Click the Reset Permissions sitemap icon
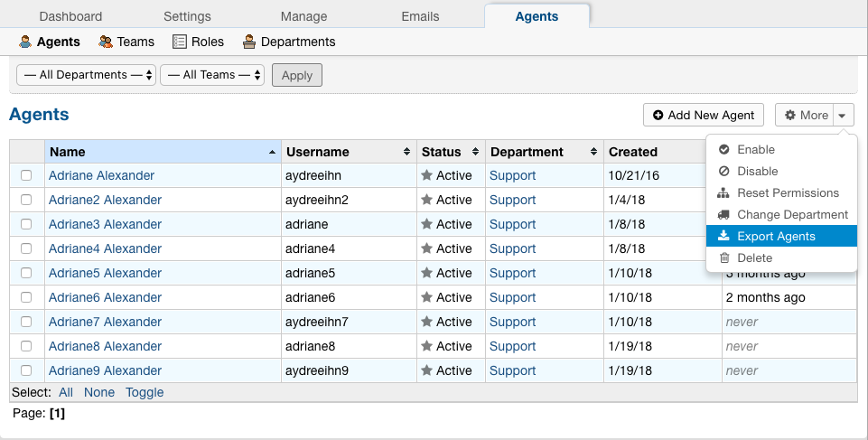Image resolution: width=868 pixels, height=440 pixels. pos(723,192)
